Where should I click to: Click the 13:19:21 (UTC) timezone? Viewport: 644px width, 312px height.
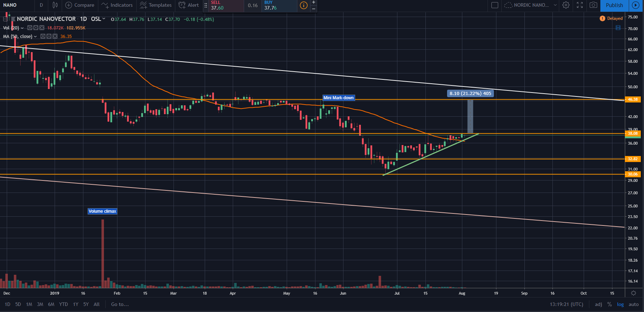pos(566,304)
